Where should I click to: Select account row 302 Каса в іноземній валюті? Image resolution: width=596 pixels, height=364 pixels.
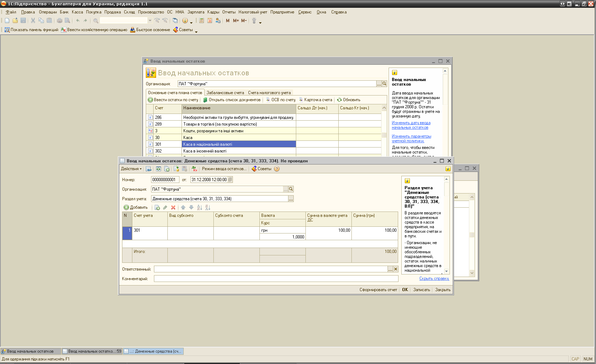pyautogui.click(x=264, y=151)
